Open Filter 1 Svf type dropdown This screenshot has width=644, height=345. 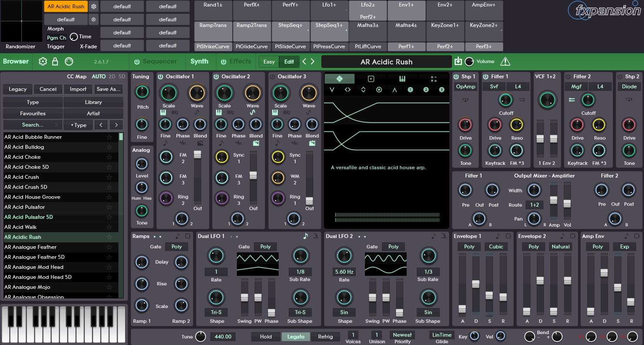(x=494, y=87)
